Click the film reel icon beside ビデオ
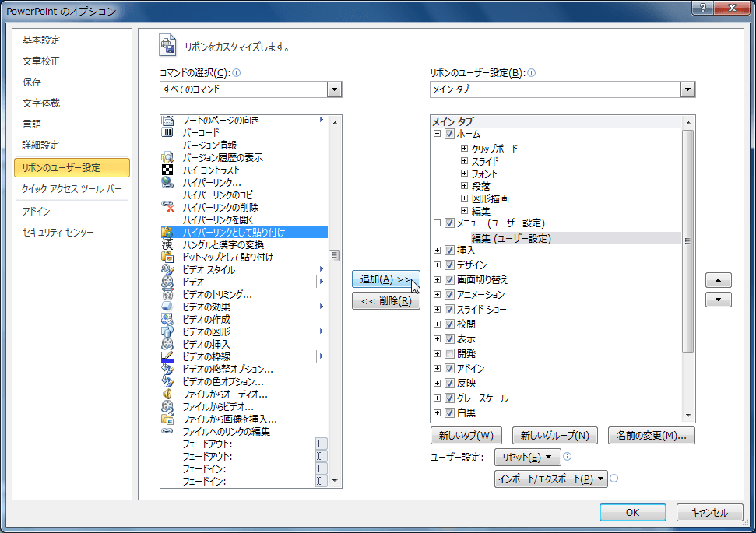This screenshot has height=533, width=756. (x=167, y=282)
